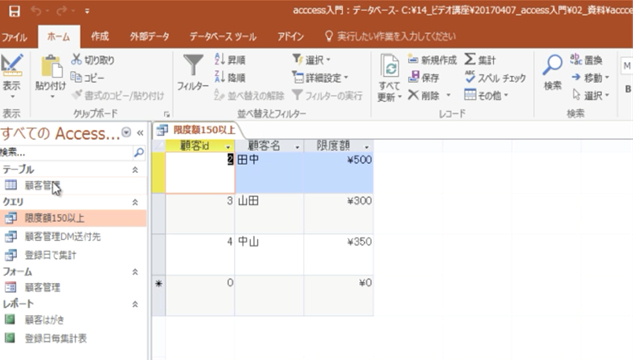The height and width of the screenshot is (360, 640).
Task: Click the 切り取り scissors icon
Action: click(x=76, y=60)
